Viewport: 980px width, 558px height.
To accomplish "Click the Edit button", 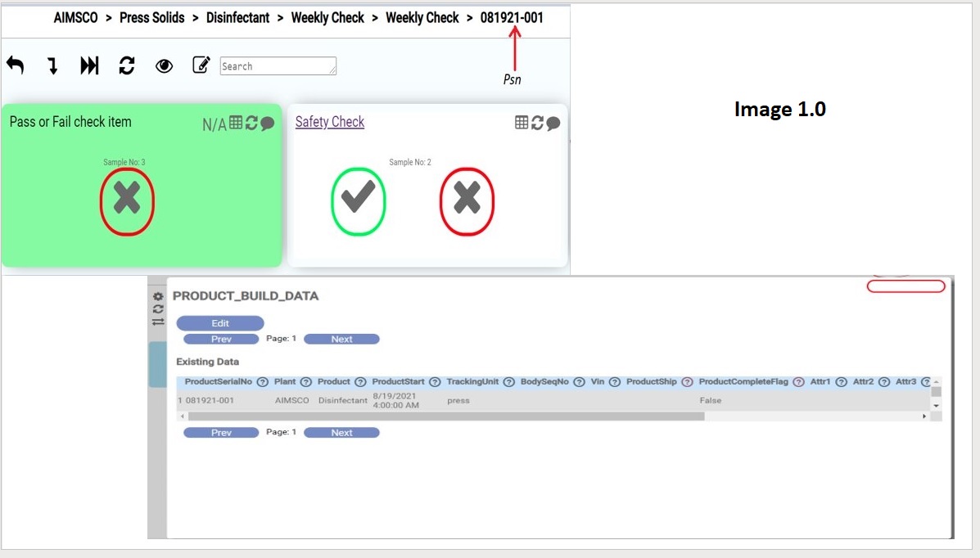I will pos(220,323).
